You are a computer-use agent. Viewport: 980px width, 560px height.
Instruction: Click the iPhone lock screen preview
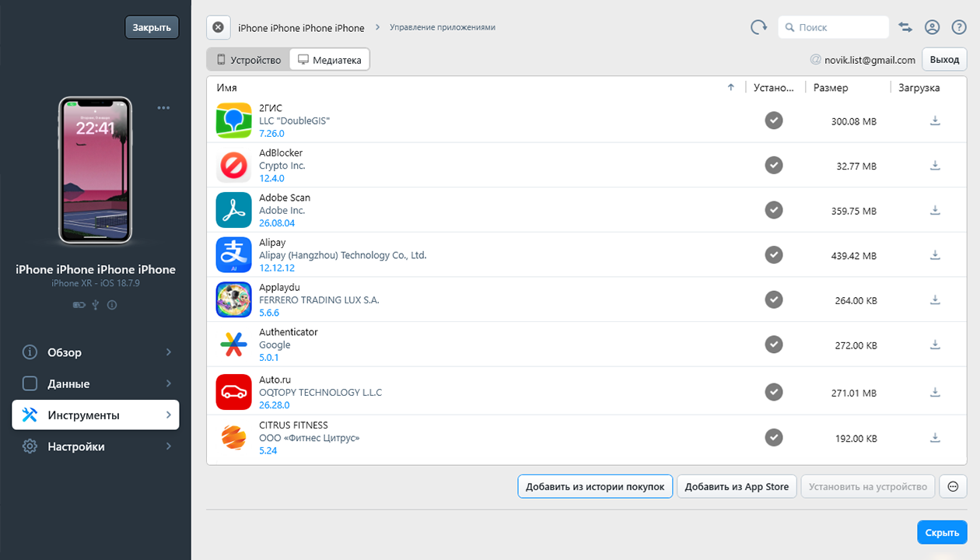click(96, 170)
